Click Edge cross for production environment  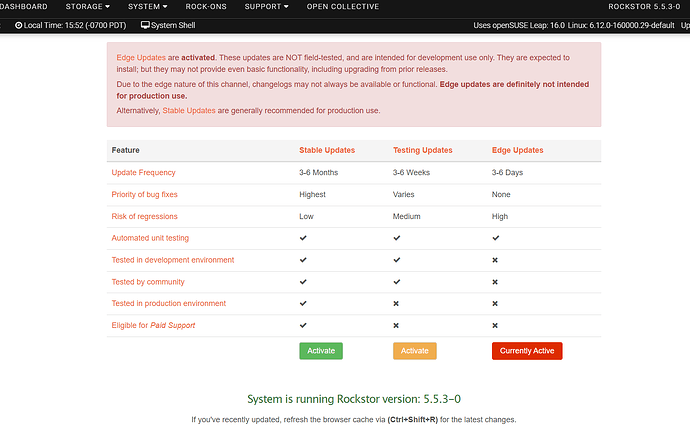(495, 304)
